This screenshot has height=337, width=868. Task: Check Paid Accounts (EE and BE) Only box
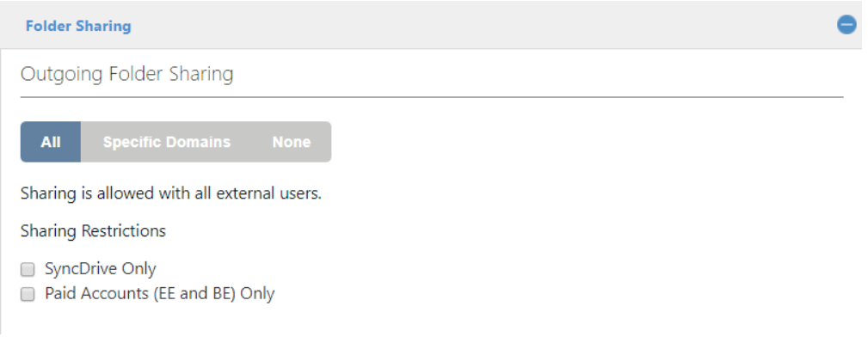28,294
